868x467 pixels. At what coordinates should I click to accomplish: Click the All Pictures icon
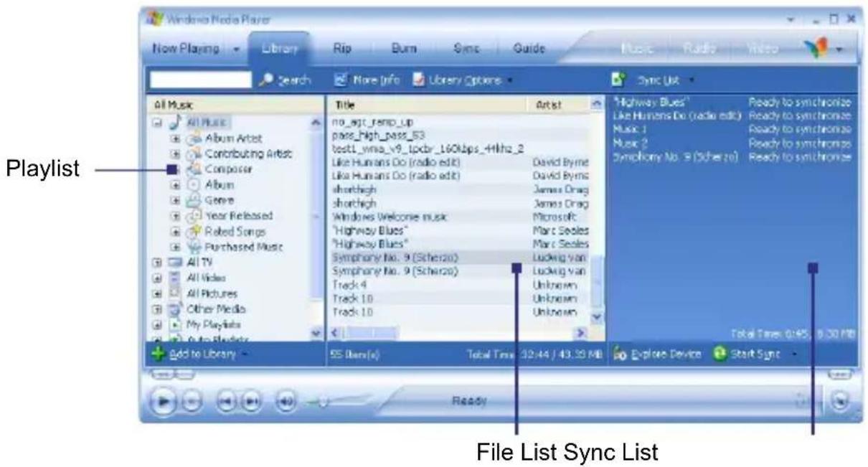(174, 293)
